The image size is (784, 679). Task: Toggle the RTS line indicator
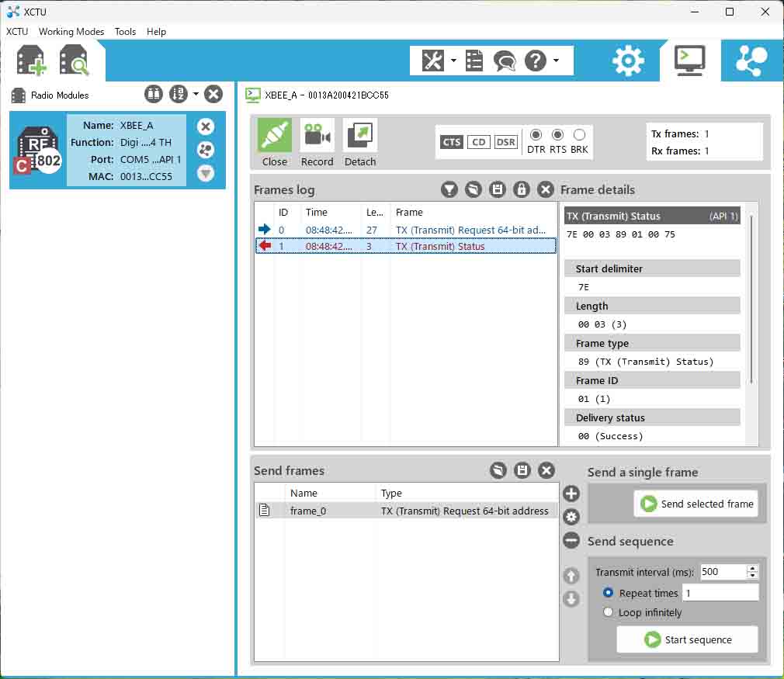(x=557, y=135)
